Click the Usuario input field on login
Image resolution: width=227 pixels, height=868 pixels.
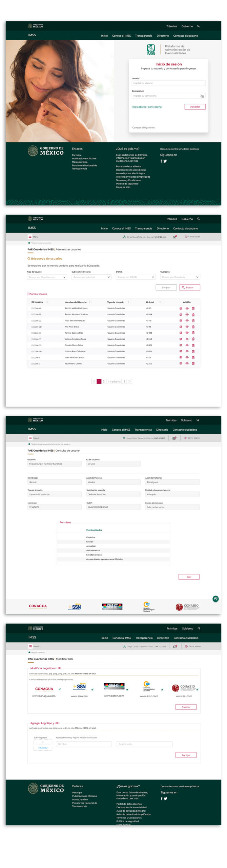tap(168, 83)
